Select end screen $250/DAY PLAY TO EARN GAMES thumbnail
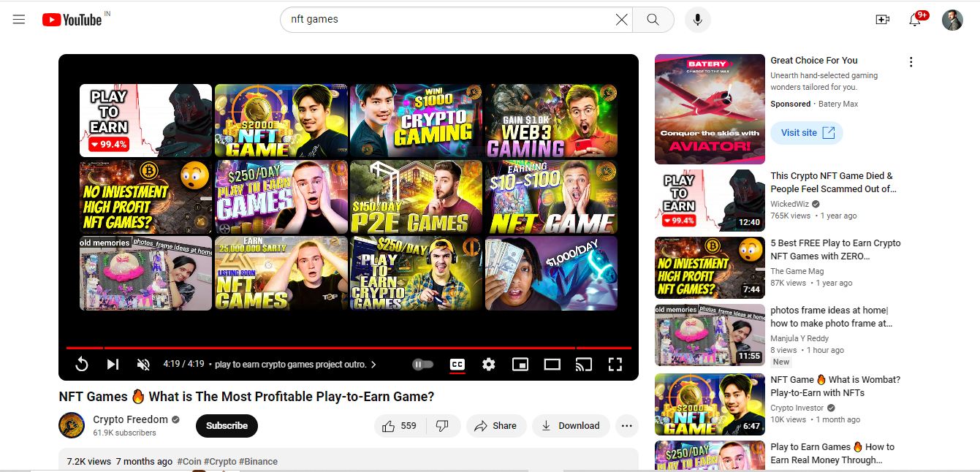Screen dimensions: 980x472 pos(281,197)
